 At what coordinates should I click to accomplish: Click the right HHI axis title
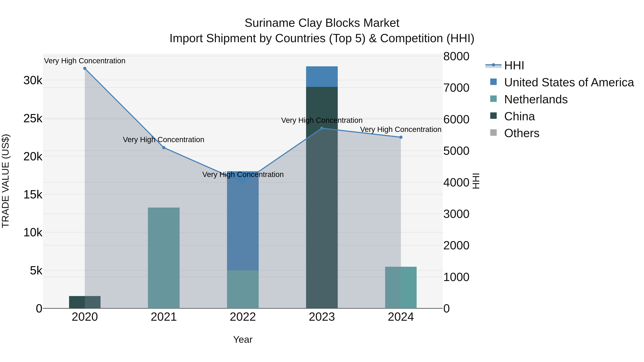pyautogui.click(x=476, y=181)
